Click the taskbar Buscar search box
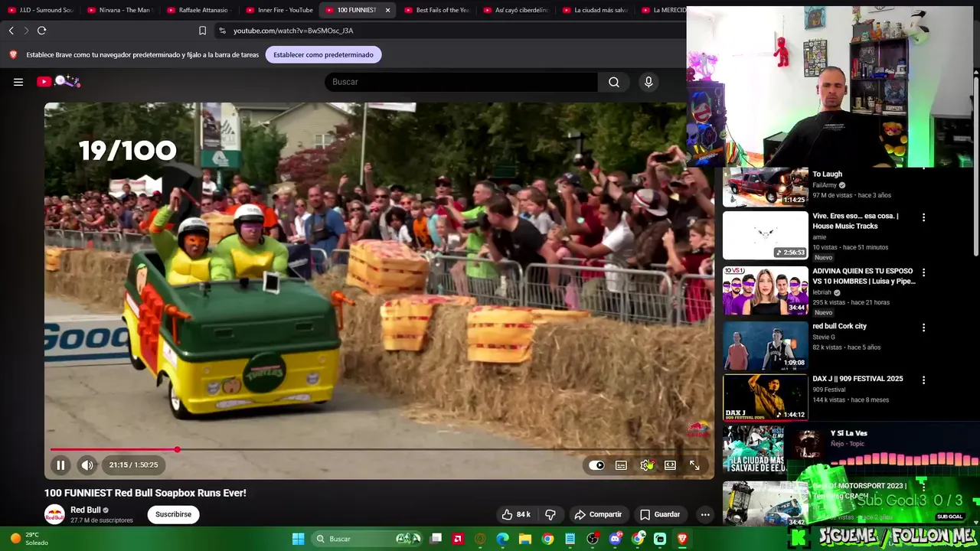Screen dimensions: 980x551 point(368,539)
